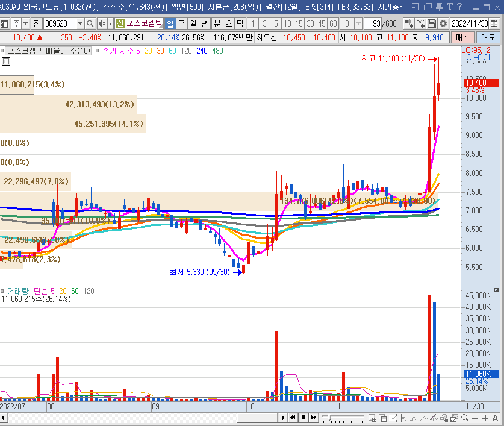The height and width of the screenshot is (426, 504).
Task: Stop the chart replay
Action: coord(303,418)
